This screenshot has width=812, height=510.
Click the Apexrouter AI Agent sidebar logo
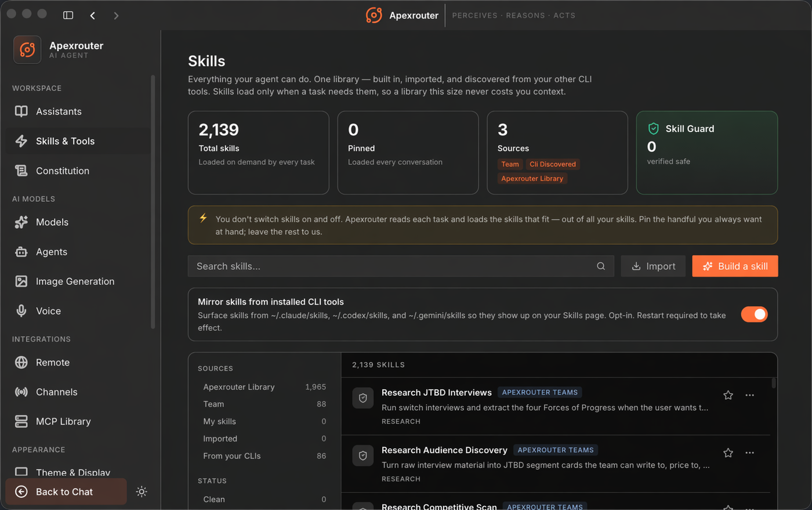pos(27,50)
